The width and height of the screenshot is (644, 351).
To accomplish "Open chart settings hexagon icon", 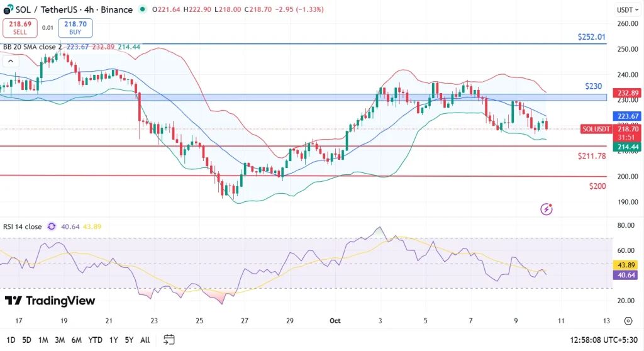I will (628, 321).
